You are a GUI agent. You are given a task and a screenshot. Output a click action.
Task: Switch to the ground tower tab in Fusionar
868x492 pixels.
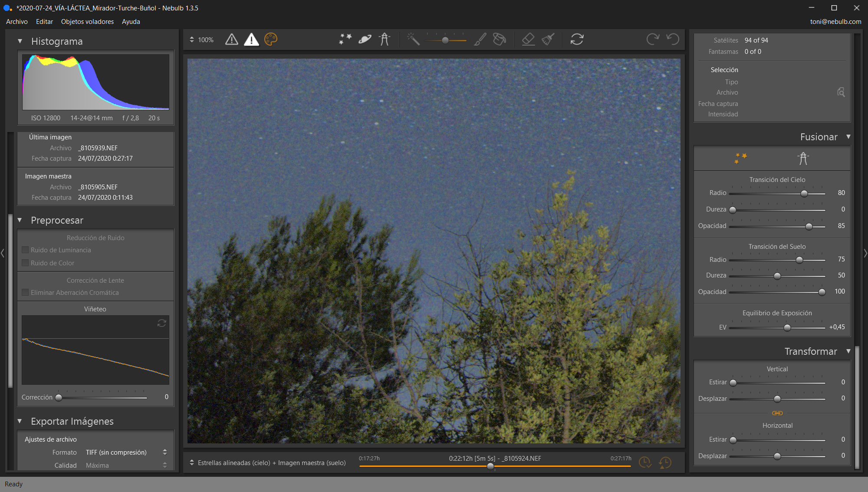coord(803,158)
